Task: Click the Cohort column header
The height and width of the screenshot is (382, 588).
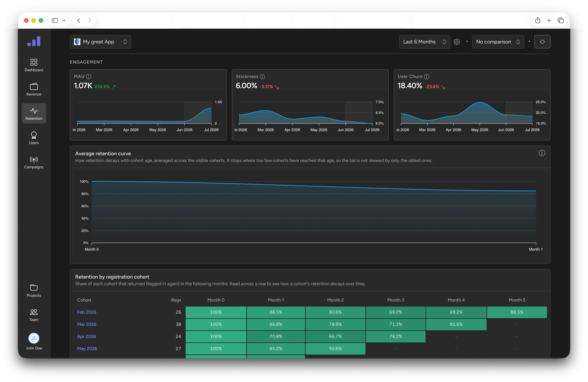Action: click(x=84, y=300)
